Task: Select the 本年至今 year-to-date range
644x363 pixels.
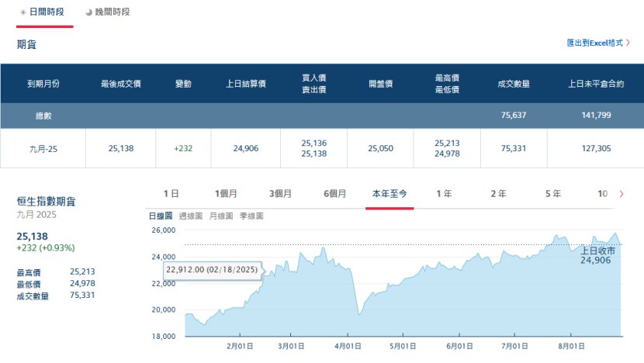Action: click(390, 193)
